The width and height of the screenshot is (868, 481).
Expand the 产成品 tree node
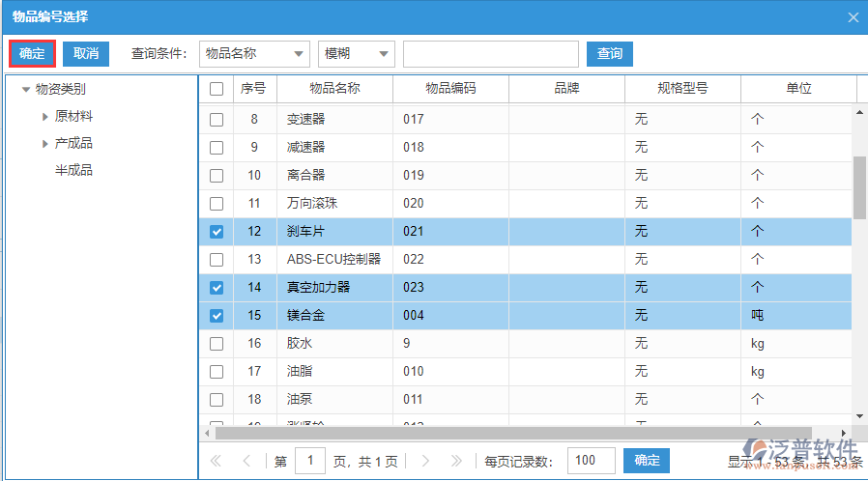point(45,144)
